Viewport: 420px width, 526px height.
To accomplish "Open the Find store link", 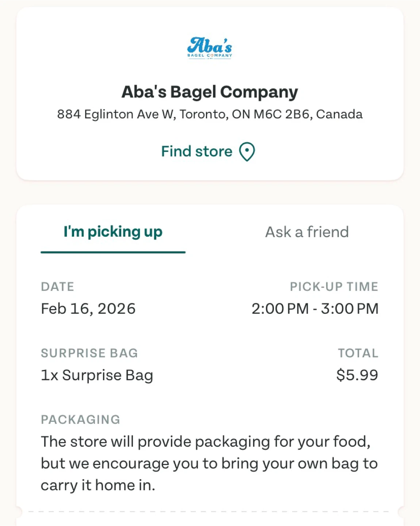I will [197, 152].
